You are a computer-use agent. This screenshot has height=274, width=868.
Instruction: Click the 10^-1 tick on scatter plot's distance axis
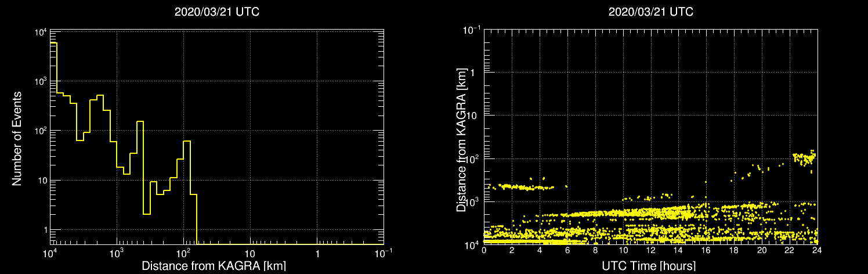pyautogui.click(x=472, y=29)
